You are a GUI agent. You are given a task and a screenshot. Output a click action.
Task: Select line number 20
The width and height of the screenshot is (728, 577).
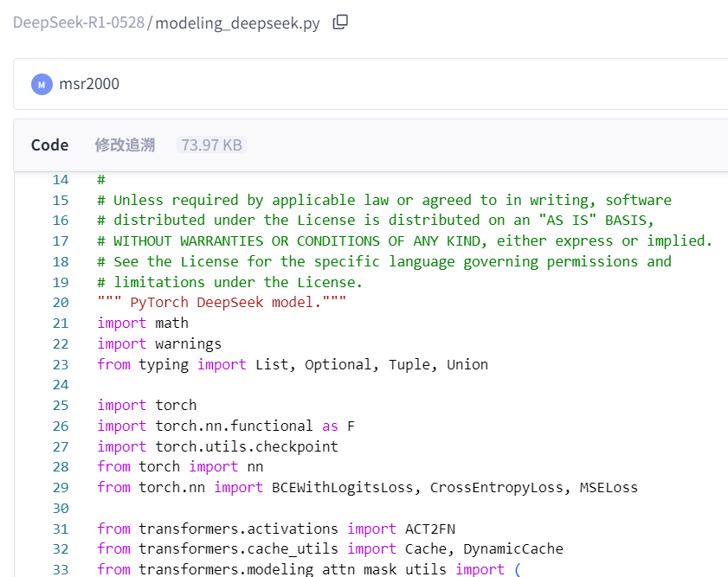coord(61,303)
